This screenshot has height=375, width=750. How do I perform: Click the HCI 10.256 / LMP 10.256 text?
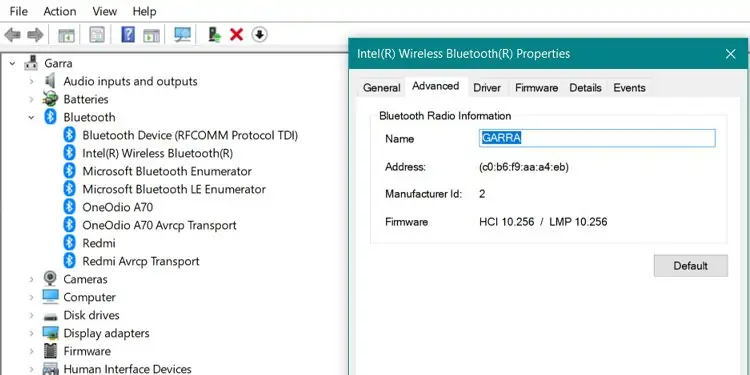[x=543, y=222]
